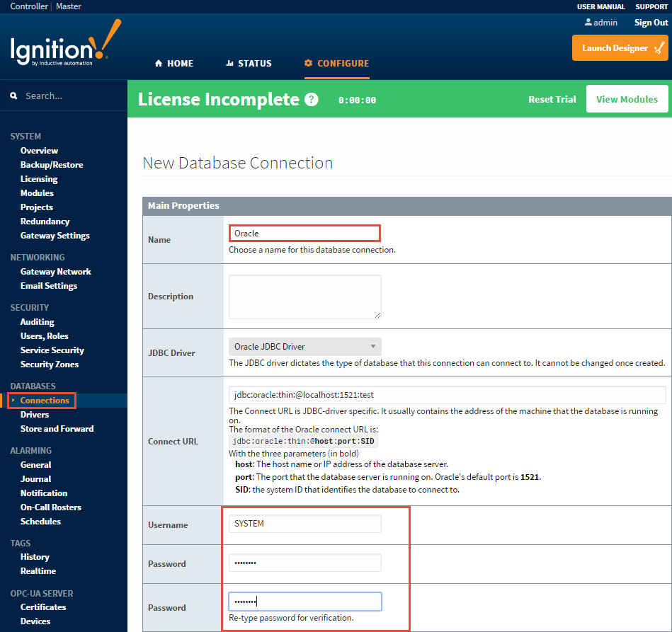Open the Status page icon

(229, 63)
